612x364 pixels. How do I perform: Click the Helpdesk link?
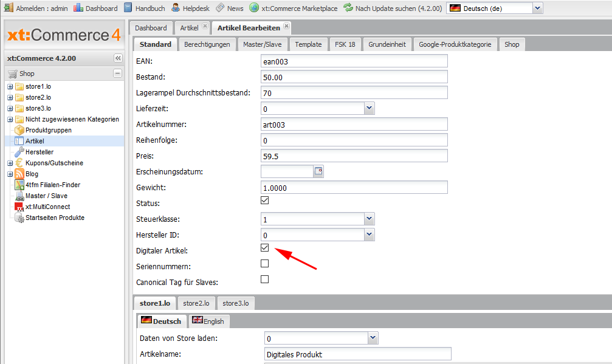196,9
